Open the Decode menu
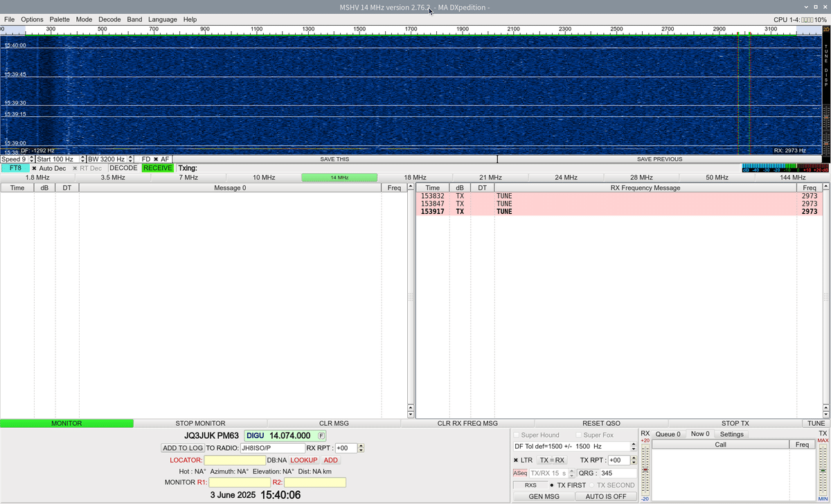Viewport: 831px width, 504px height. pos(109,19)
